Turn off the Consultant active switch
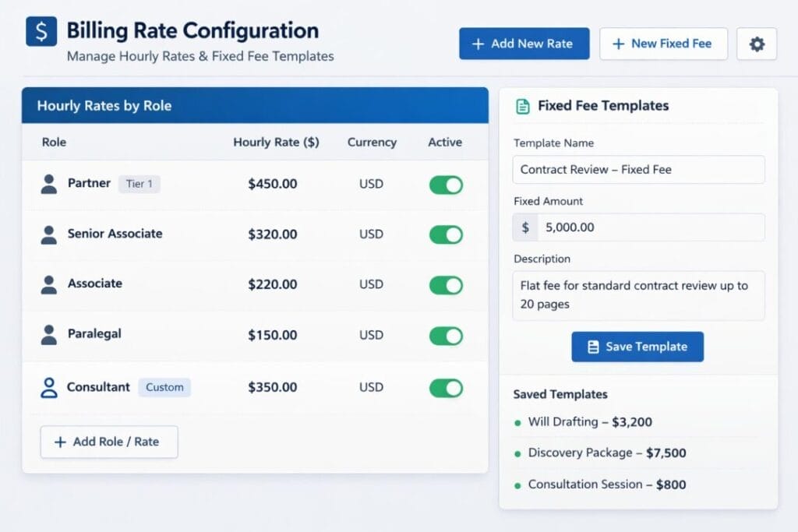The height and width of the screenshot is (532, 798). [445, 387]
